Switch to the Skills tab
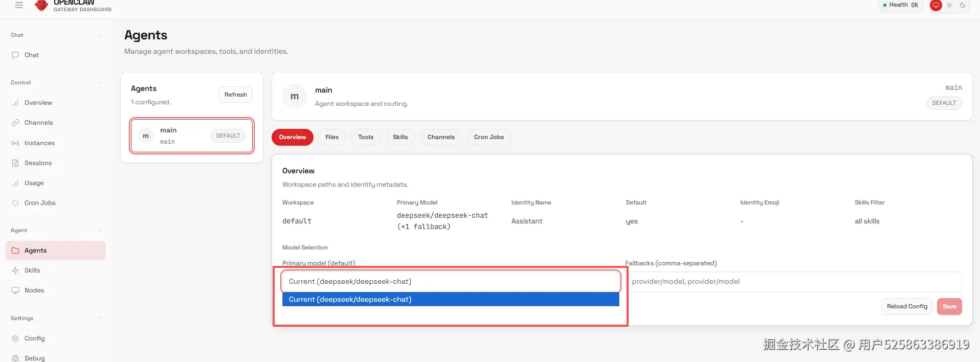The height and width of the screenshot is (362, 980). [x=400, y=137]
